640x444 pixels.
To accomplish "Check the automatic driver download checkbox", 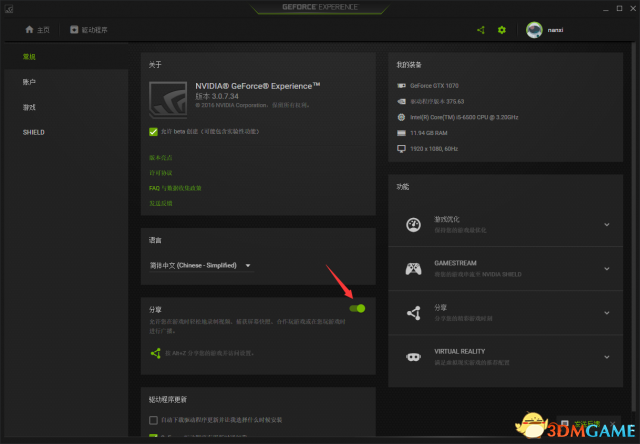I will tap(153, 420).
